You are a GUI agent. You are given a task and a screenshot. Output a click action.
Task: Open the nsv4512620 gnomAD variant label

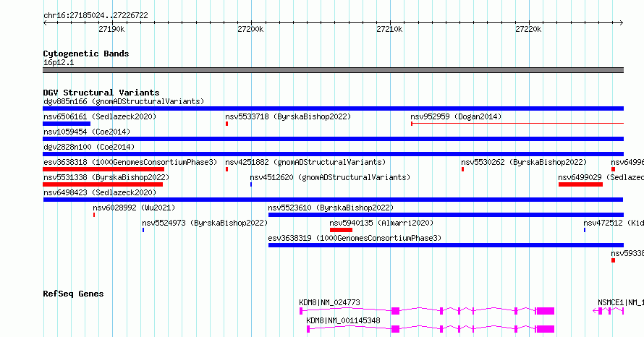pyautogui.click(x=330, y=177)
